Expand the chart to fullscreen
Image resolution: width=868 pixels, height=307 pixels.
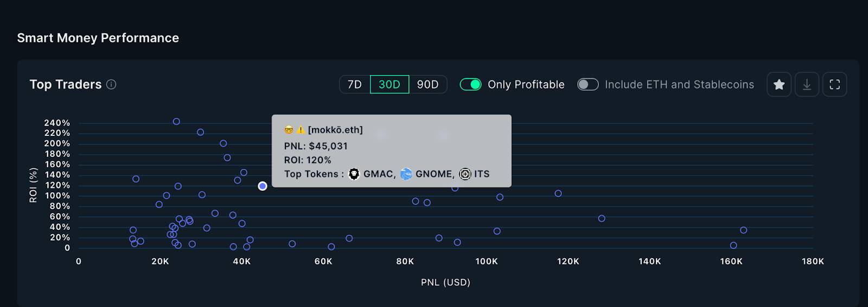[x=835, y=85]
